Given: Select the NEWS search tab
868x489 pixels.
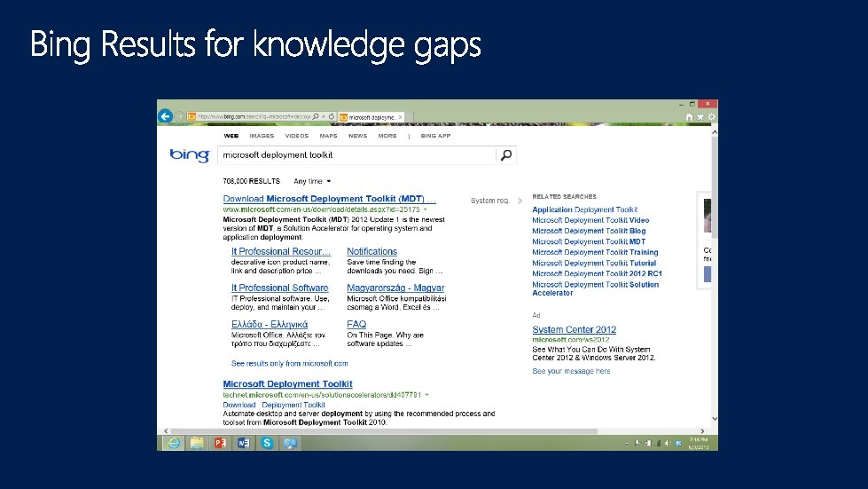Looking at the screenshot, I should pyautogui.click(x=357, y=136).
